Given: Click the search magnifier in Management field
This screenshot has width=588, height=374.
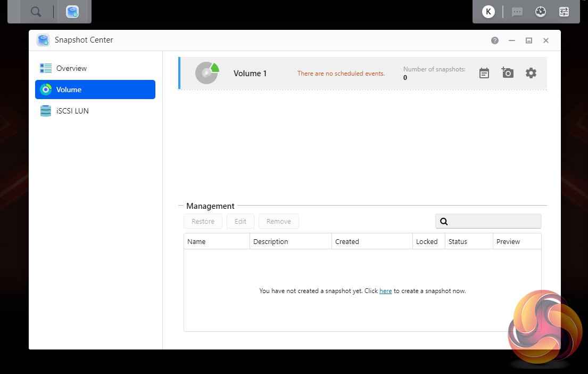Looking at the screenshot, I should (444, 222).
